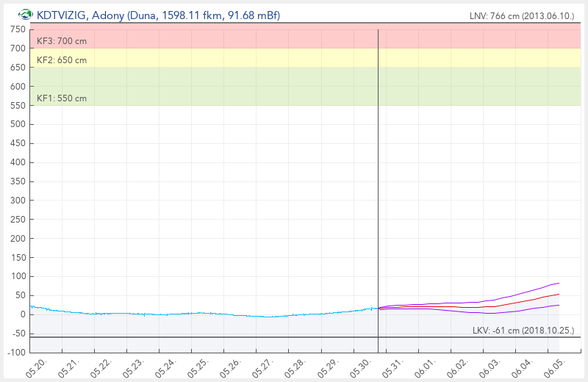Click the KF1: 550 cm green band
The image size is (588, 382).
pos(305,86)
